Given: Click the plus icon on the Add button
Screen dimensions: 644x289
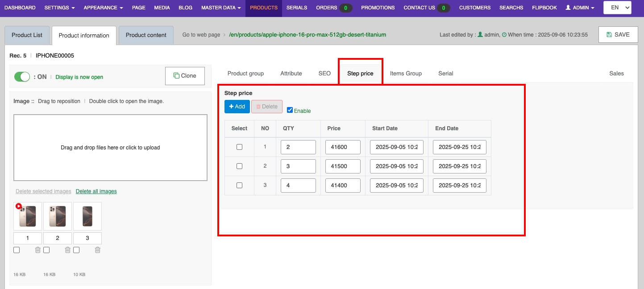Looking at the screenshot, I should point(231,107).
